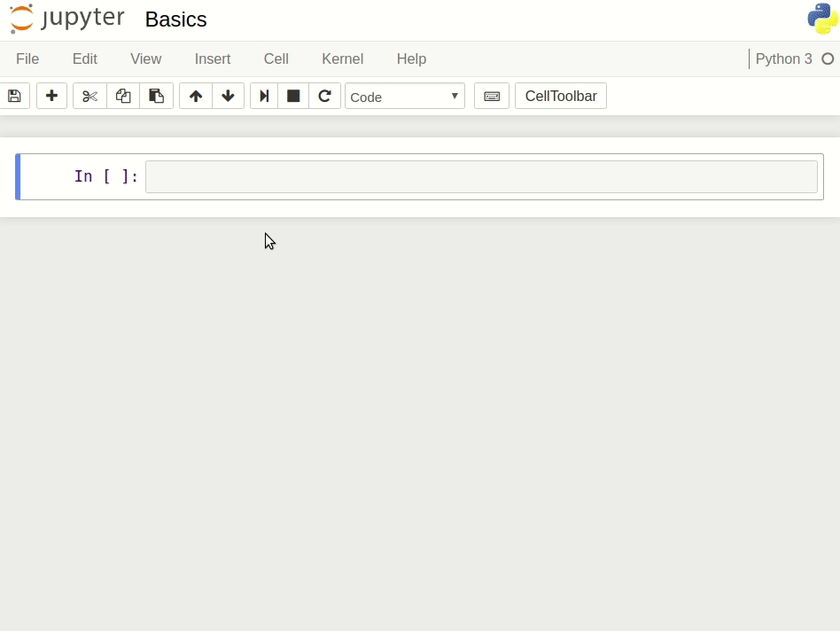This screenshot has height=631, width=840.
Task: Insert a new cell below with plus icon
Action: [51, 96]
